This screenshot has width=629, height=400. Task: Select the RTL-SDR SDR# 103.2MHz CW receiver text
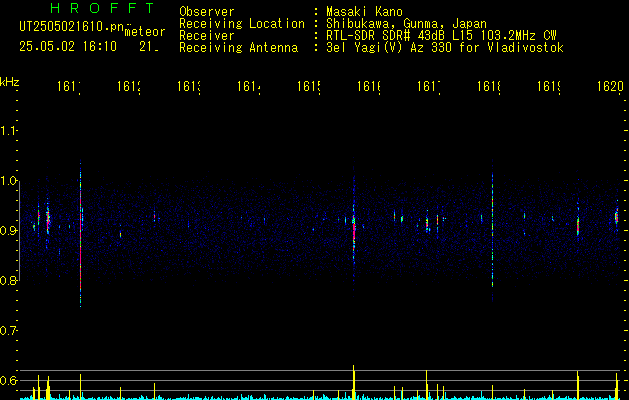coord(441,36)
